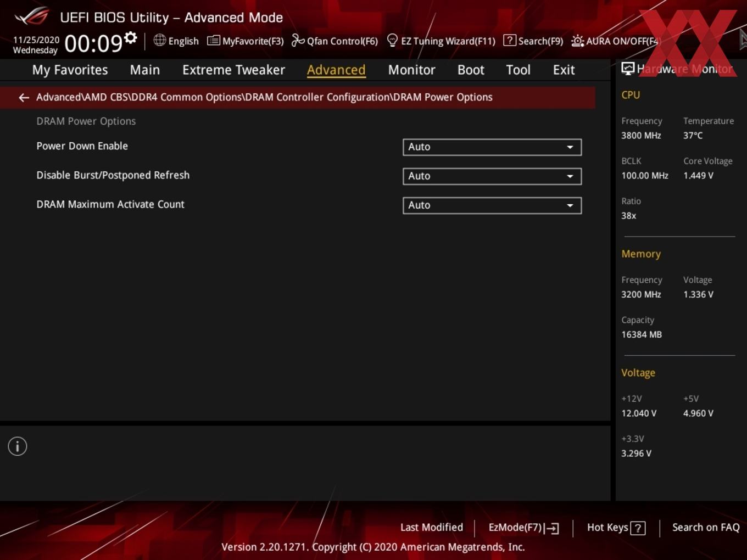The height and width of the screenshot is (560, 747).
Task: Click the Version 2.20.1271 copyright text
Action: tap(373, 547)
